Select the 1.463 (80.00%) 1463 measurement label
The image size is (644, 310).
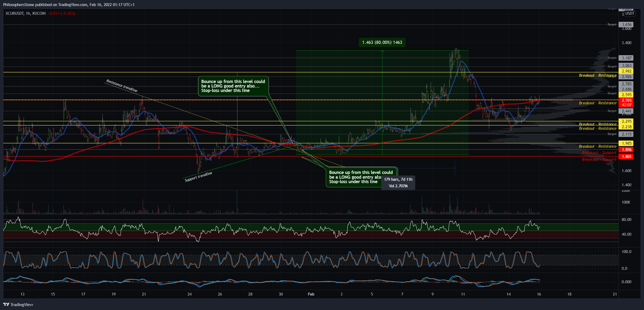click(x=382, y=42)
